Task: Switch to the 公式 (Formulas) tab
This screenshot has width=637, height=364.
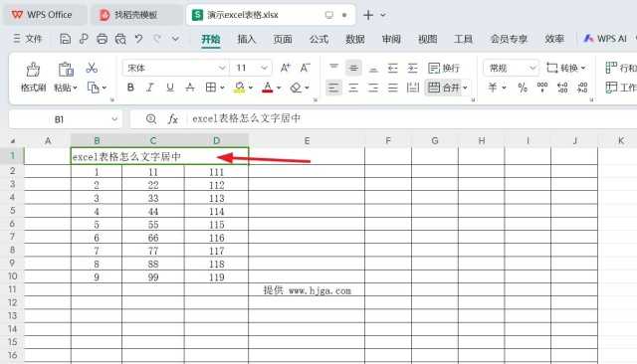Action: coord(318,39)
